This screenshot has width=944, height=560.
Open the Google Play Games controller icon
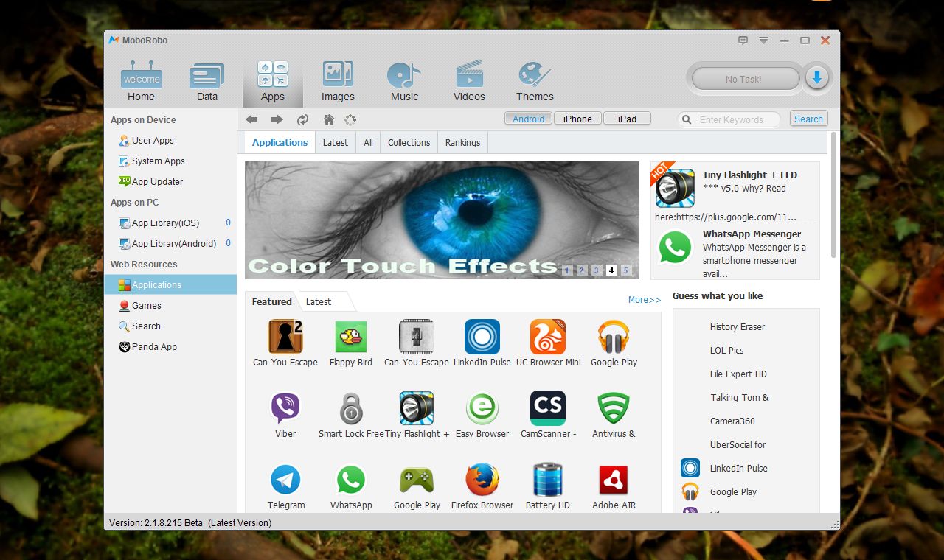[x=417, y=487]
